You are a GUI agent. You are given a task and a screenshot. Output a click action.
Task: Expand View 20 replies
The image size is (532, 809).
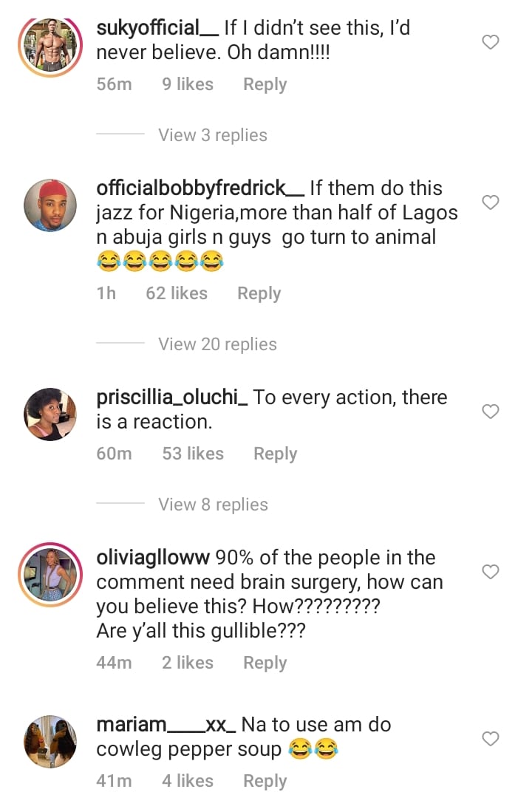coord(217,344)
